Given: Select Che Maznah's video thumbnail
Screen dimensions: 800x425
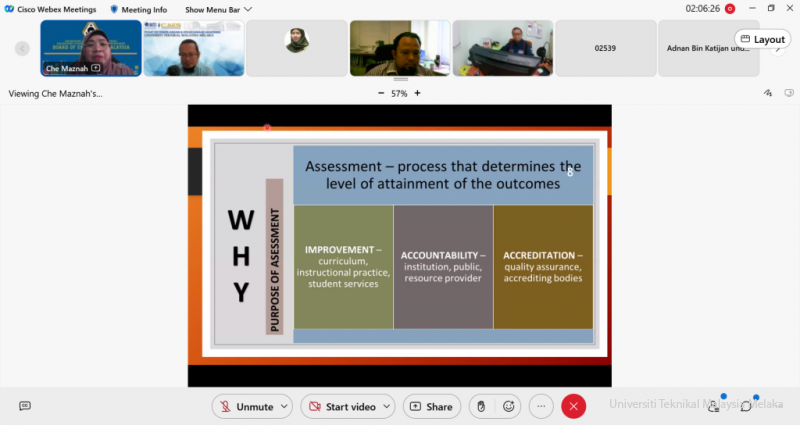Looking at the screenshot, I should click(x=90, y=48).
